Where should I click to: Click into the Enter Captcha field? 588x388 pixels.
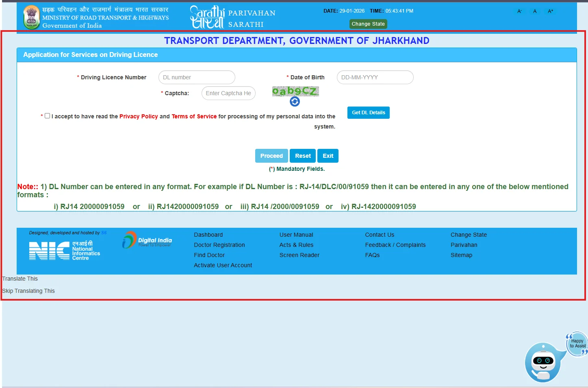pyautogui.click(x=228, y=93)
